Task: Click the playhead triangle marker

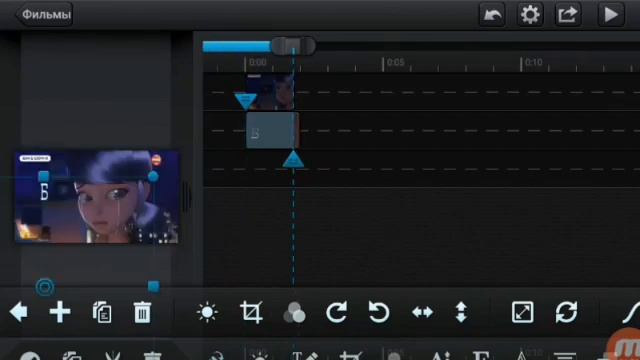Action: 293,159
